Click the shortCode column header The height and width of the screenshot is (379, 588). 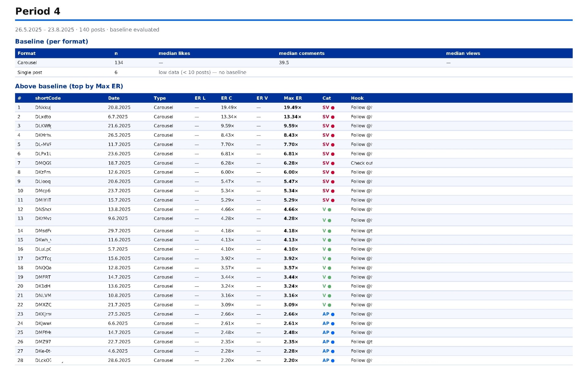48,98
